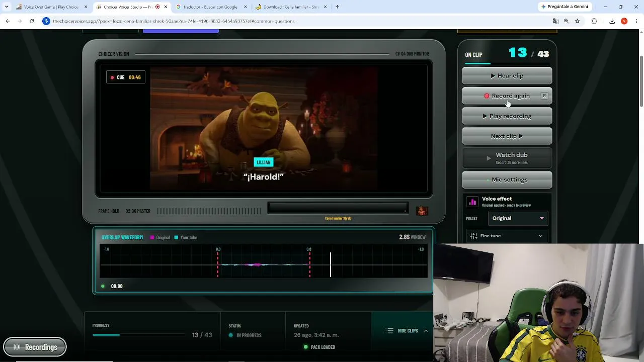Click the address bar URL
Viewport: 644px width, 362px height.
[174, 21]
